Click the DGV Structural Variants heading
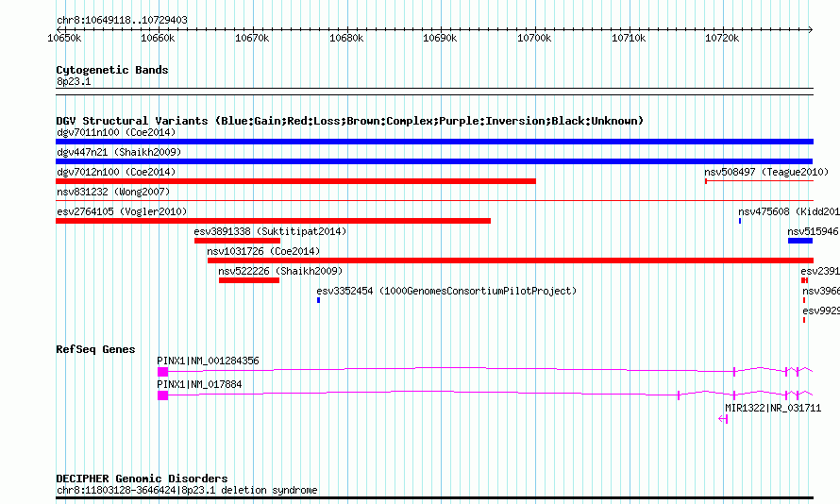840x504 pixels. click(x=350, y=121)
